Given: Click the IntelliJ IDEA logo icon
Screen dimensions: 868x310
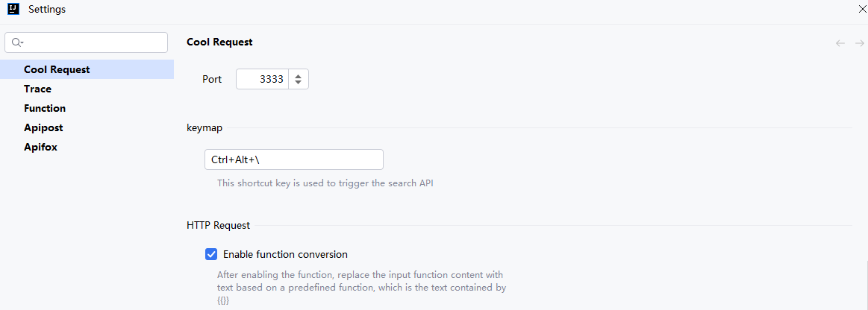Looking at the screenshot, I should [12, 9].
